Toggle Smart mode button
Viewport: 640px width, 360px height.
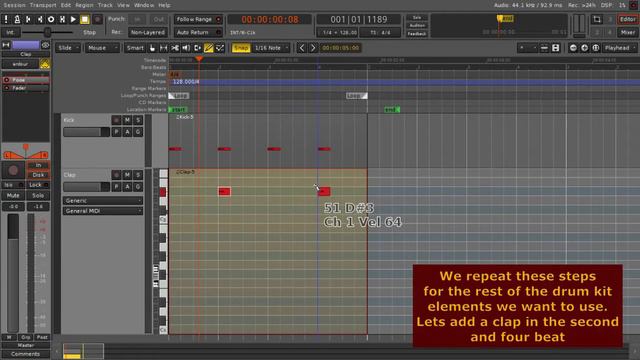coord(135,48)
